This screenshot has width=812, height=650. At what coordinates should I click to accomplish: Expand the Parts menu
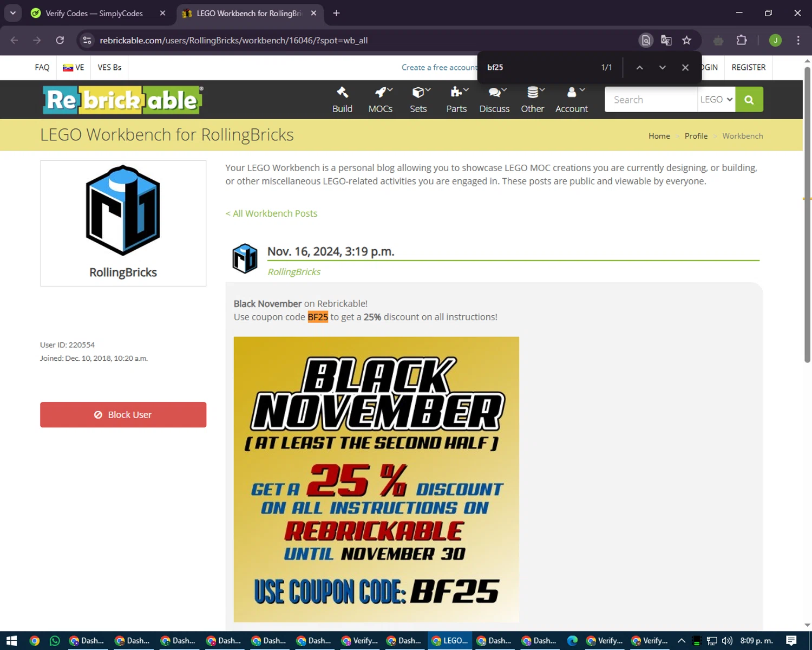pos(456,100)
